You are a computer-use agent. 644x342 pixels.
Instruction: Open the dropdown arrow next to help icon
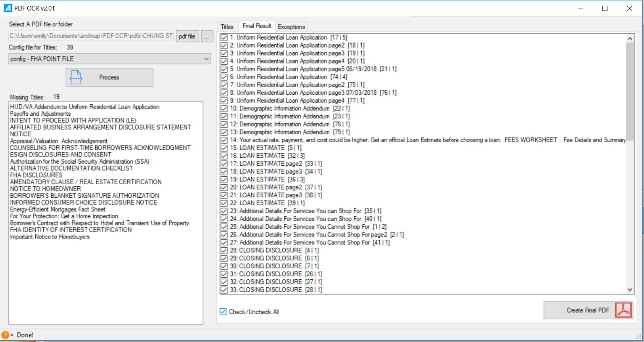click(x=12, y=335)
